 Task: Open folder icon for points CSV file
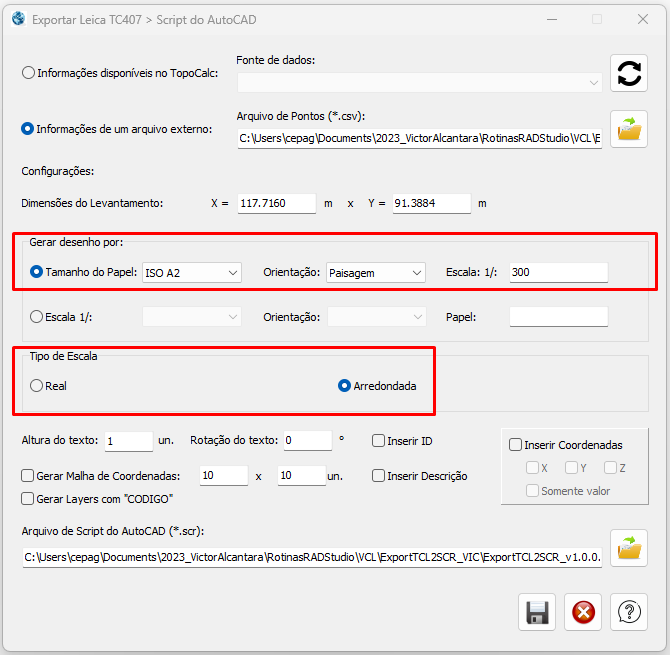pos(628,129)
